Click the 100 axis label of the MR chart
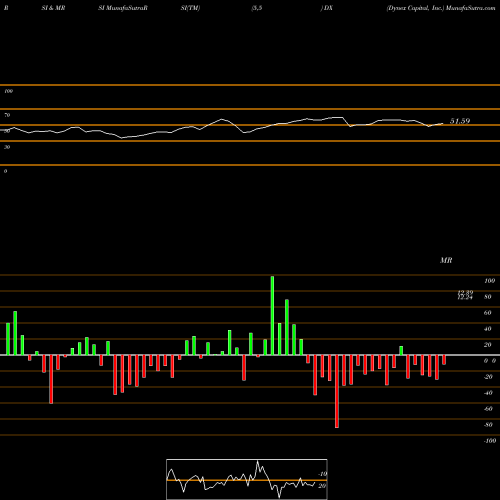This screenshot has width=500, height=500. point(489,281)
